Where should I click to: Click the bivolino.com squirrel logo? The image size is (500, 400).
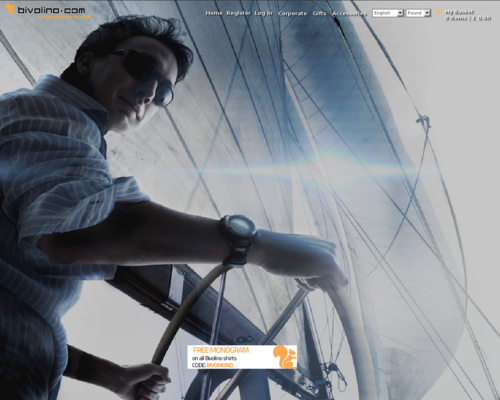47,11
